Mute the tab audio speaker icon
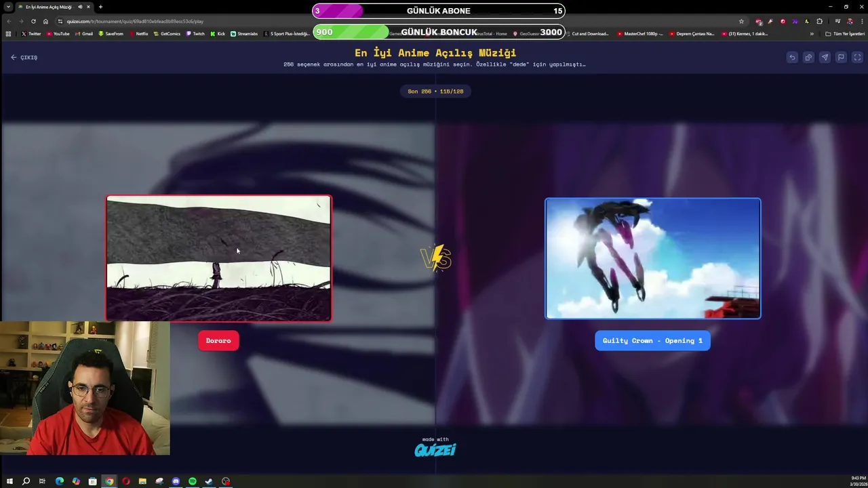The image size is (868, 488). click(x=80, y=7)
